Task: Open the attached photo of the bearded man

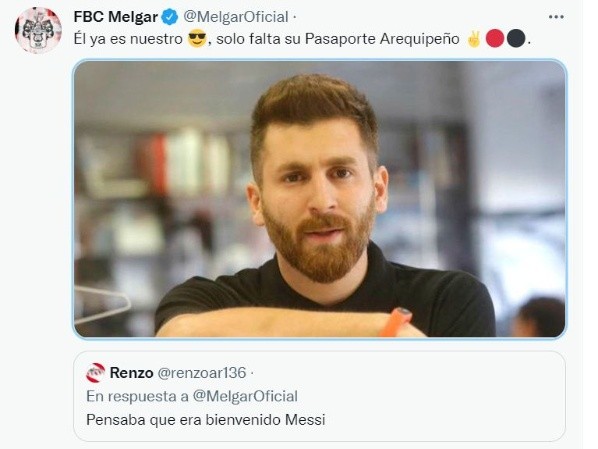Action: point(320,199)
